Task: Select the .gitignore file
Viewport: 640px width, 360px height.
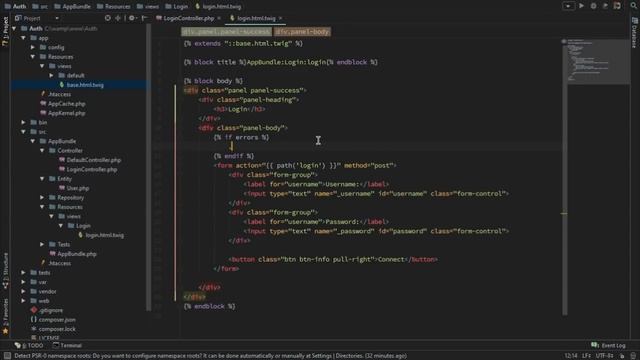Action: (x=47, y=310)
